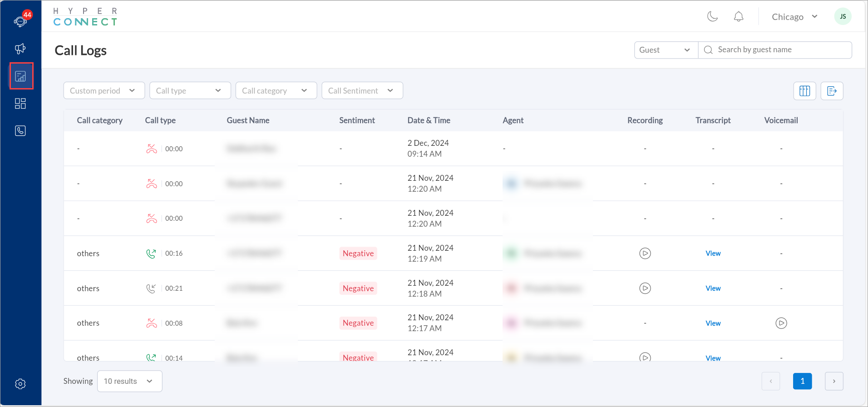868x407 pixels.
Task: Click outgoing call icon with 00:16 duration
Action: (x=151, y=253)
